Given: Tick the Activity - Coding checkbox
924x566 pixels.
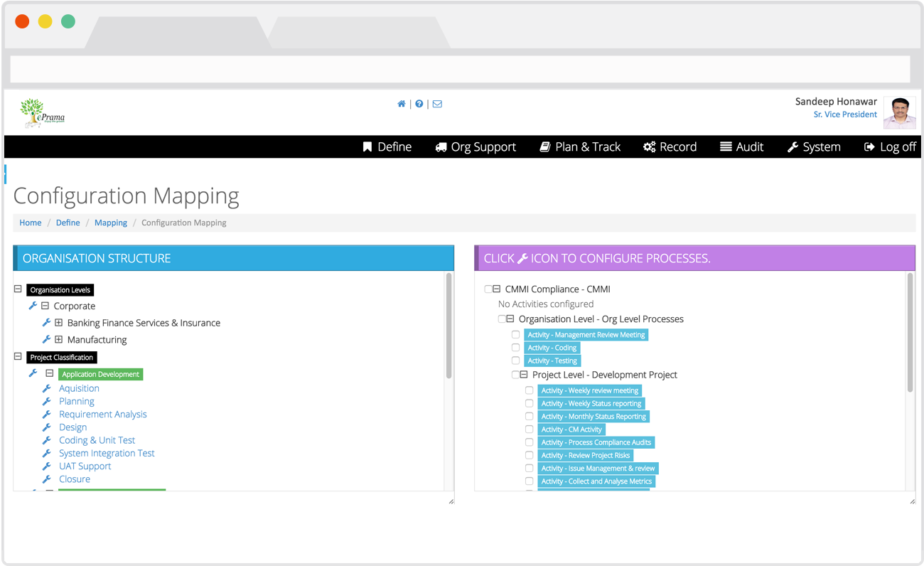Looking at the screenshot, I should 516,348.
